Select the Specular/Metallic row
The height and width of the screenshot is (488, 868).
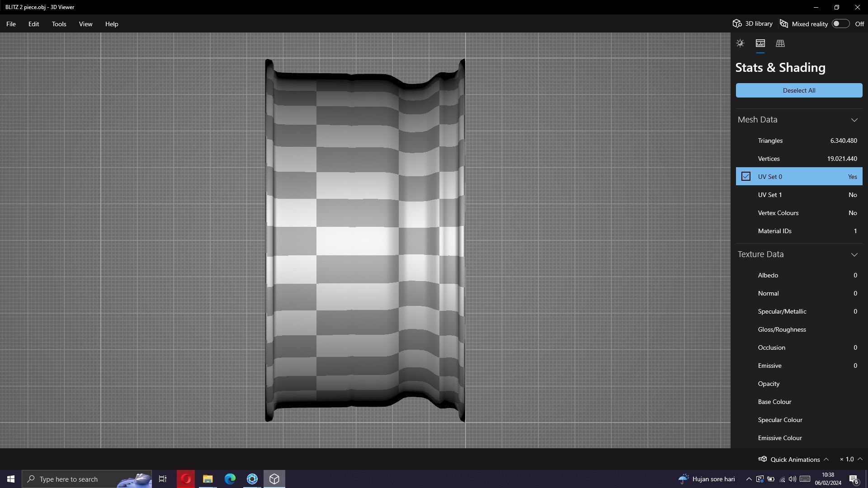coord(799,311)
